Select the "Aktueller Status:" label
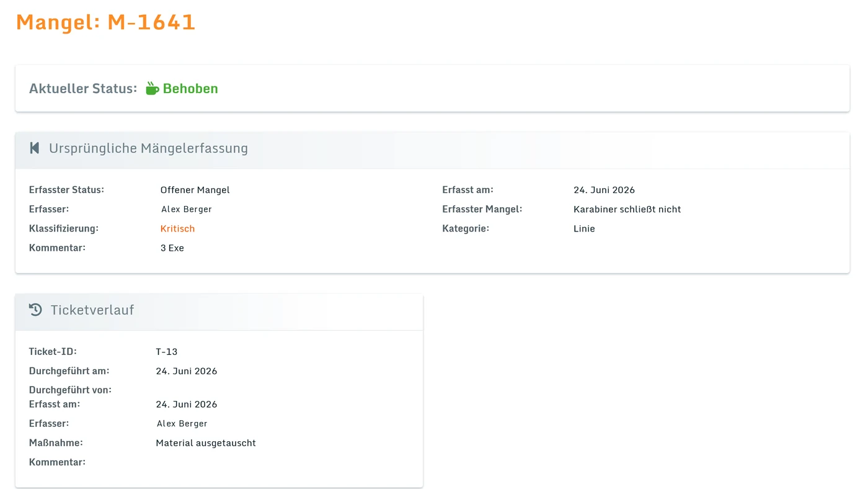The height and width of the screenshot is (489, 868). tap(83, 88)
